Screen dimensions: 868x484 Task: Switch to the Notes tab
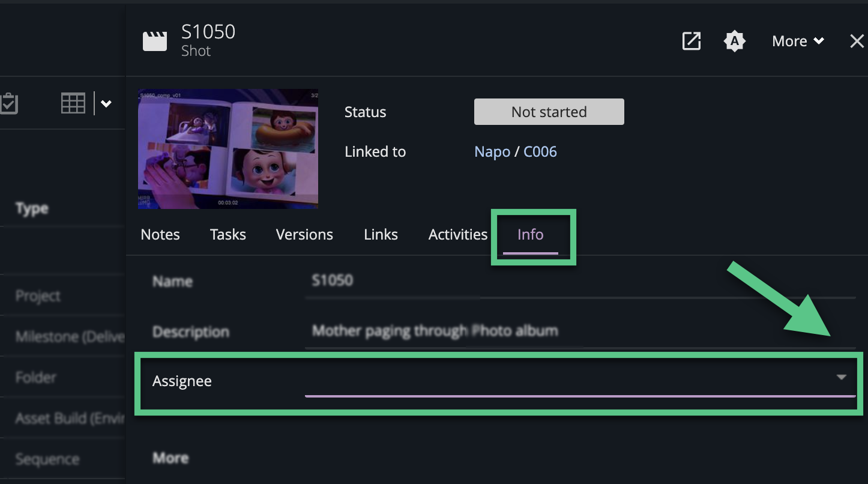[160, 234]
